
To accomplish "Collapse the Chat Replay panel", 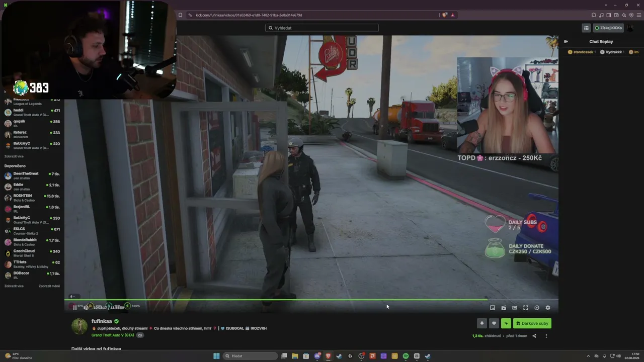I will 566,42.
